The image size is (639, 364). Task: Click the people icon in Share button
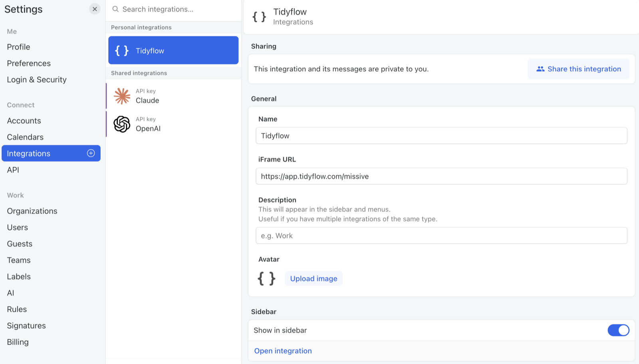[x=540, y=69]
